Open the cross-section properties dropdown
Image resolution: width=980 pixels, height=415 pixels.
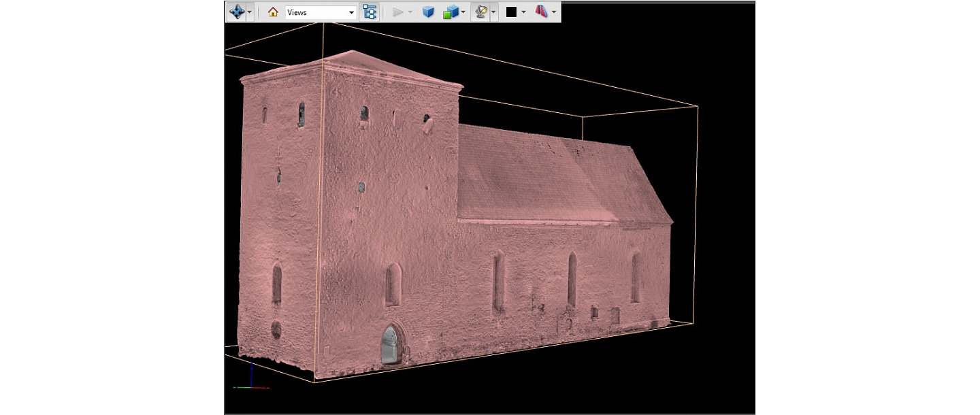(x=553, y=11)
